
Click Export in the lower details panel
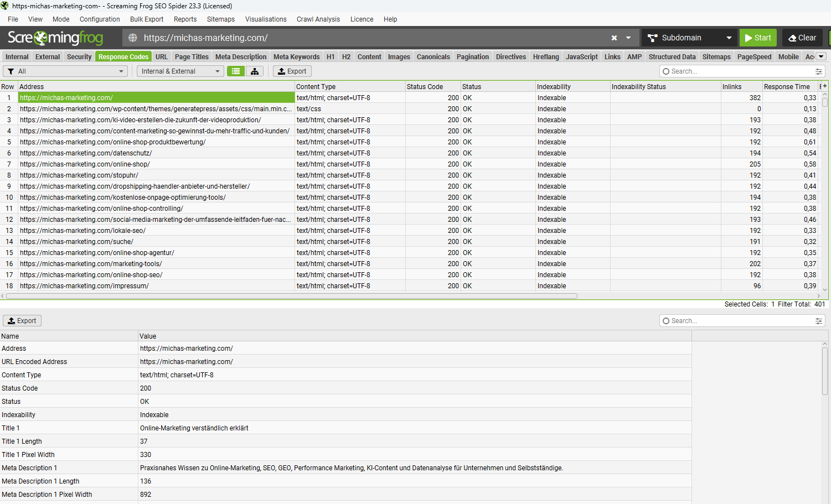pos(22,321)
